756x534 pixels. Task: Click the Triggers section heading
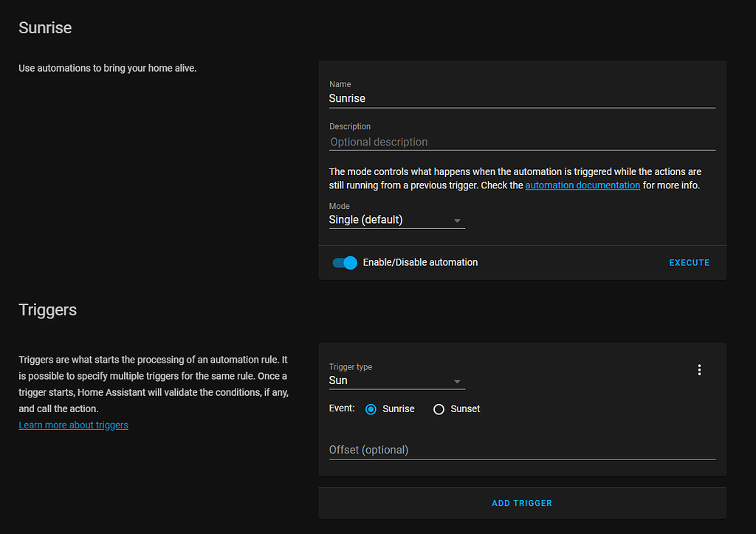tap(48, 310)
